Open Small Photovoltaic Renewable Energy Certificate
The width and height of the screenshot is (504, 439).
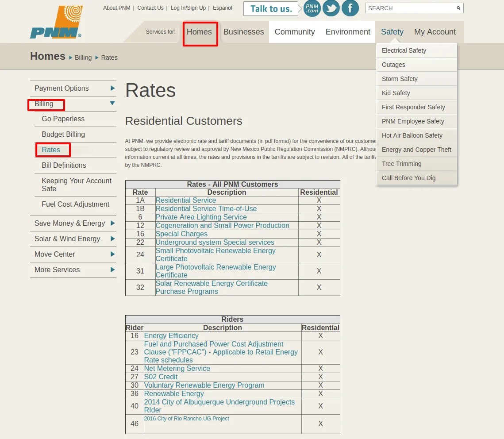pyautogui.click(x=215, y=254)
